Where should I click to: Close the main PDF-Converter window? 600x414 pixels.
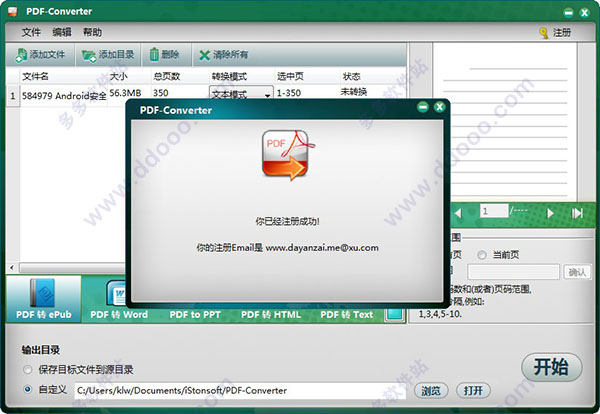[x=584, y=13]
